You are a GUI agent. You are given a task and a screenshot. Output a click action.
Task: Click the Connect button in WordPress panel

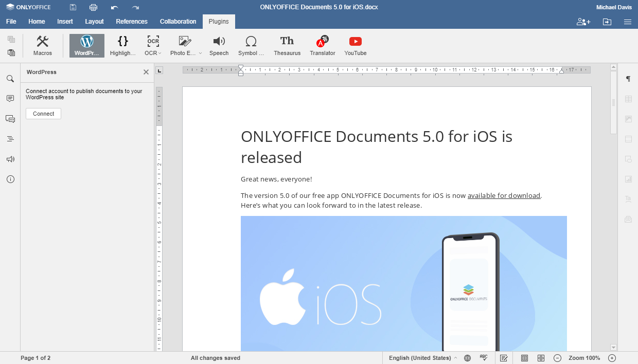[x=43, y=114]
